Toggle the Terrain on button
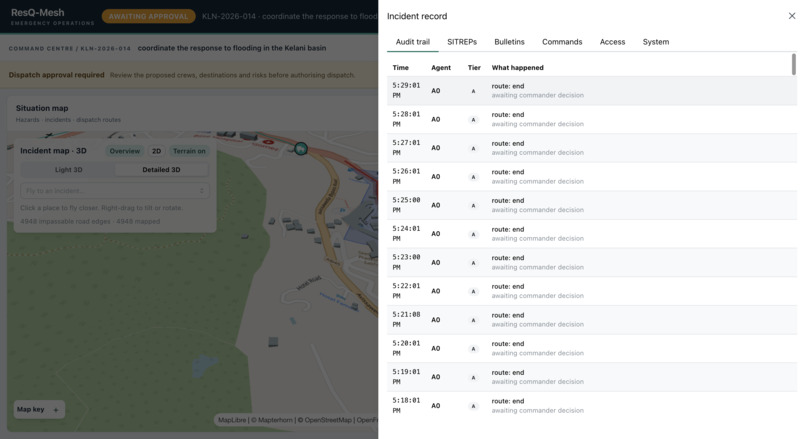Image resolution: width=806 pixels, height=439 pixels. 189,151
